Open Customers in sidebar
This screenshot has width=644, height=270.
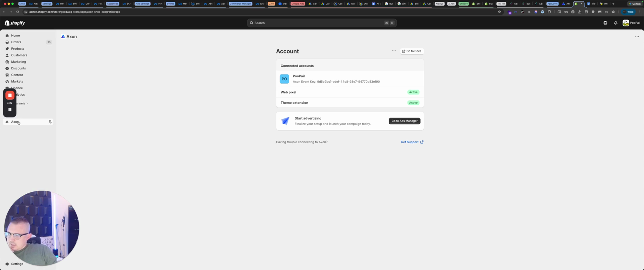[x=19, y=55]
